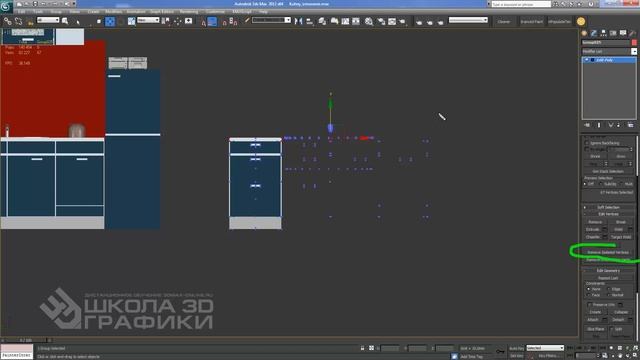Expand the Soft Selection rollout

608,207
